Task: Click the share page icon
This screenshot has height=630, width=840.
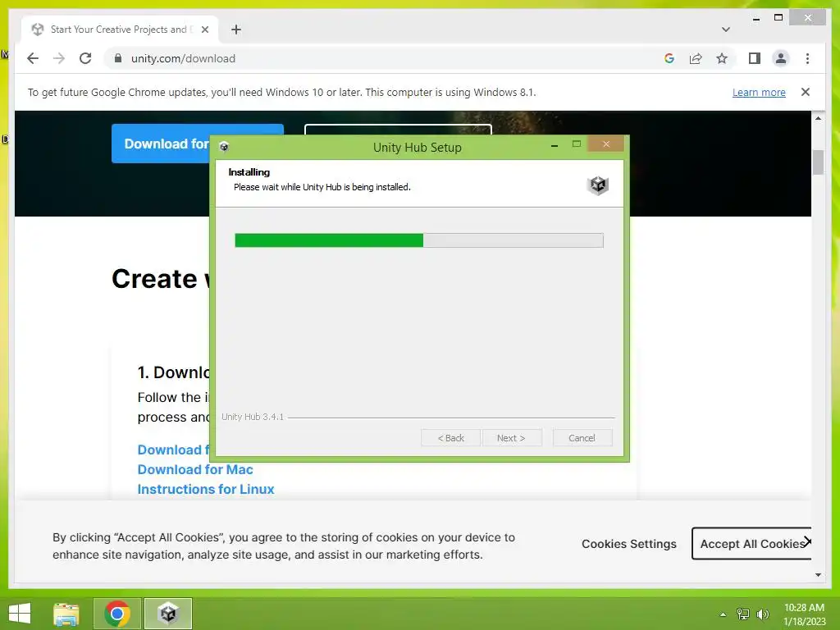Action: (696, 58)
